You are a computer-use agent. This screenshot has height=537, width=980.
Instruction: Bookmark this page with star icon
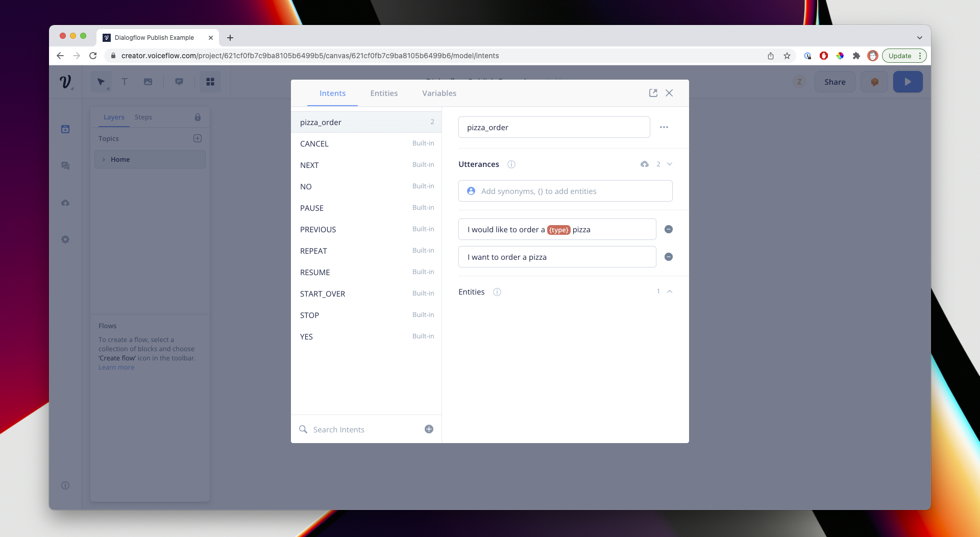coord(787,56)
